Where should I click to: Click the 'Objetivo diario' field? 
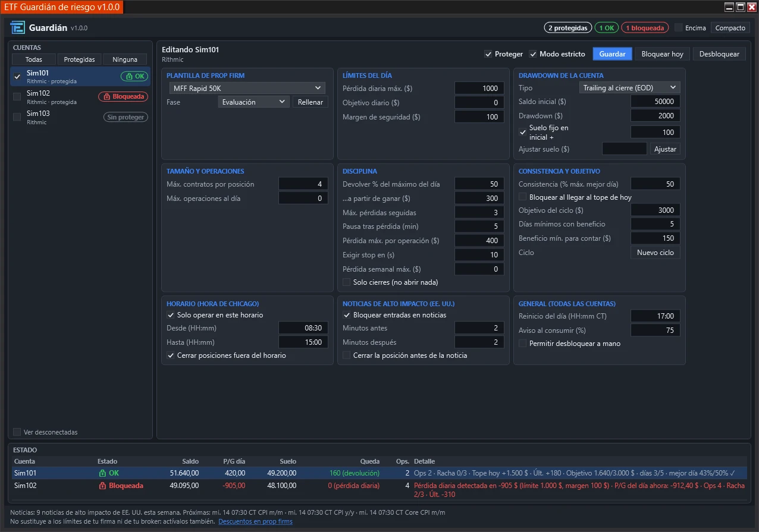click(x=479, y=103)
